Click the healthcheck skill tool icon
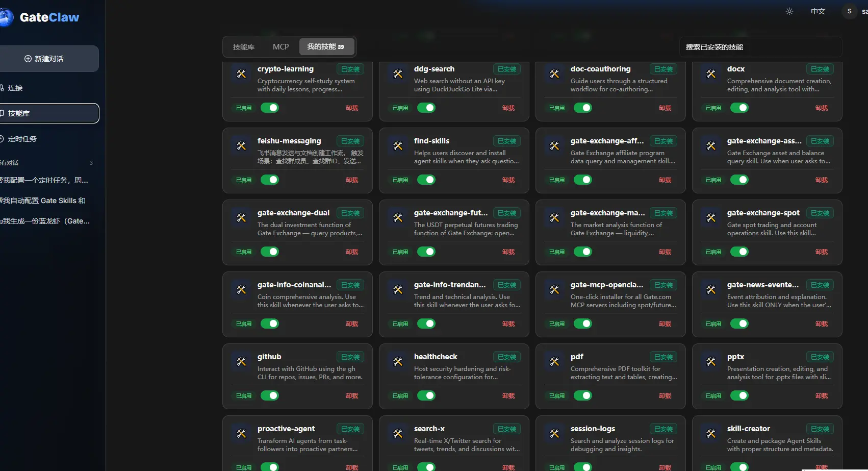Image resolution: width=868 pixels, height=471 pixels. 398,362
